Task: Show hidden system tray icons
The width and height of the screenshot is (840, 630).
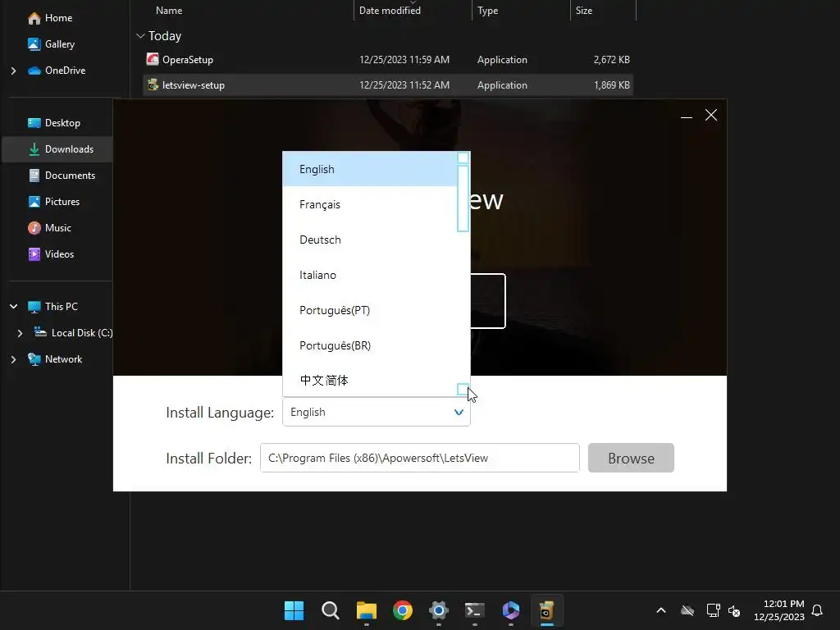Action: pos(661,610)
